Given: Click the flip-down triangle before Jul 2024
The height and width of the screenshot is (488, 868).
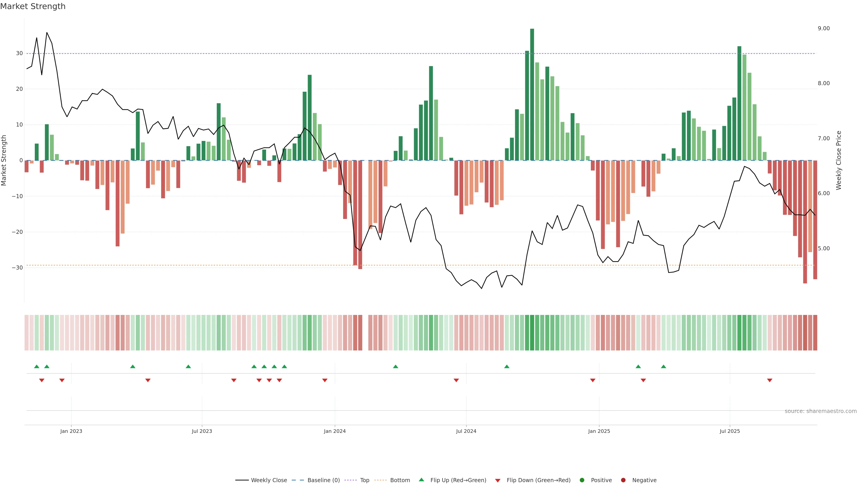Looking at the screenshot, I should click(x=456, y=380).
